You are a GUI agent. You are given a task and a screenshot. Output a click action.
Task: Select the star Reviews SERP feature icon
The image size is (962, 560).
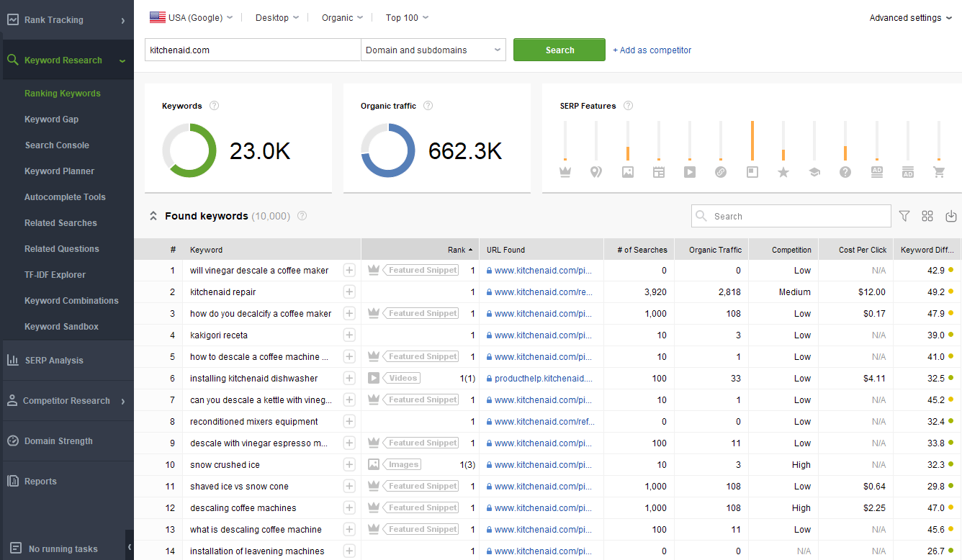pos(783,172)
